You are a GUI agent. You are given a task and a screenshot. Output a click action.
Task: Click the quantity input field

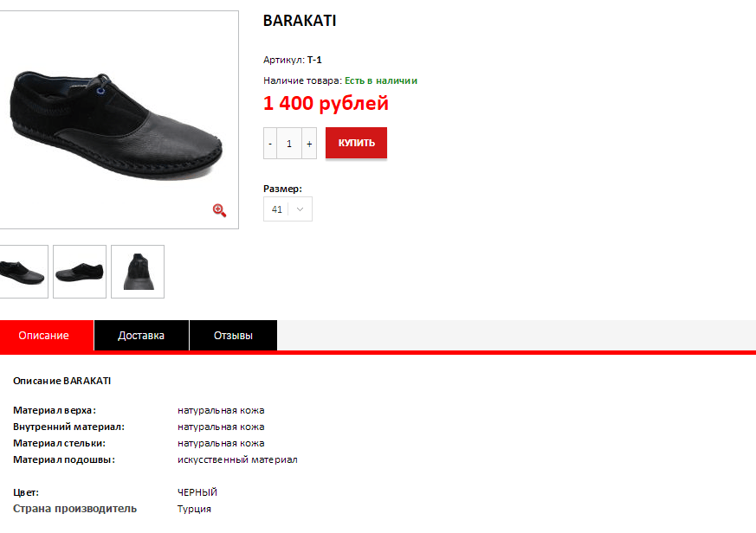pos(289,143)
